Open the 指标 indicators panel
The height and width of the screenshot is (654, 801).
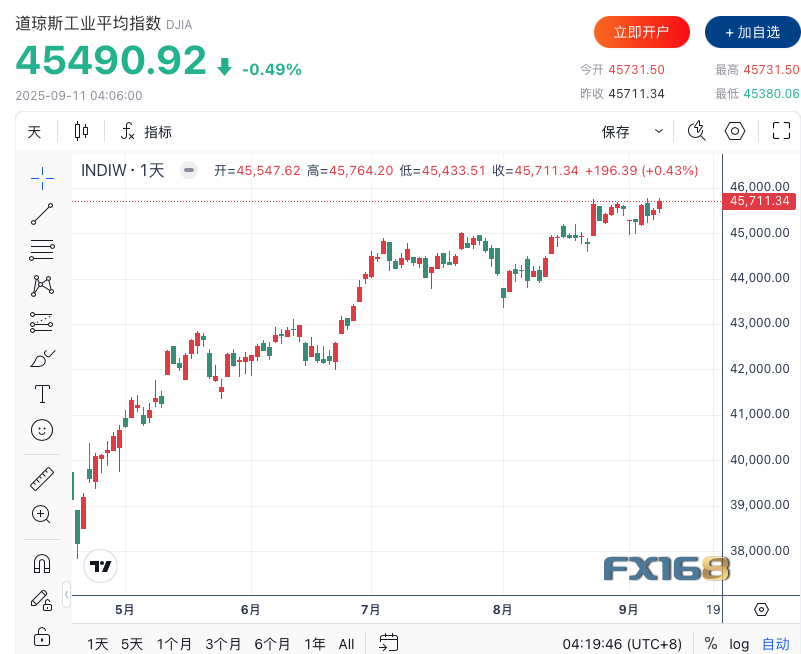pyautogui.click(x=146, y=131)
